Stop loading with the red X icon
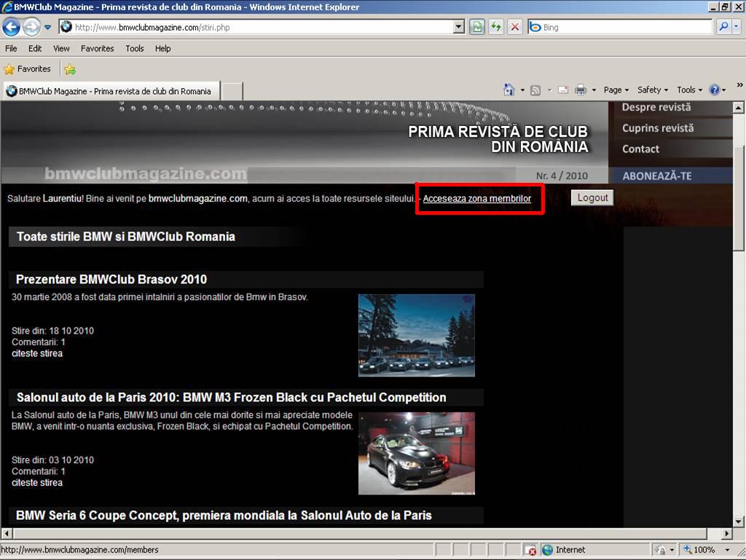The image size is (746, 560). [515, 27]
